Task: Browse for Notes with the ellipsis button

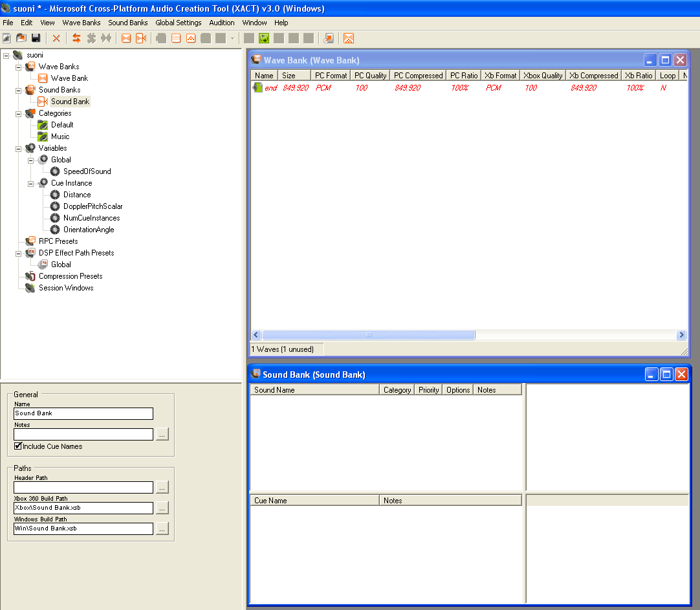Action: tap(162, 434)
